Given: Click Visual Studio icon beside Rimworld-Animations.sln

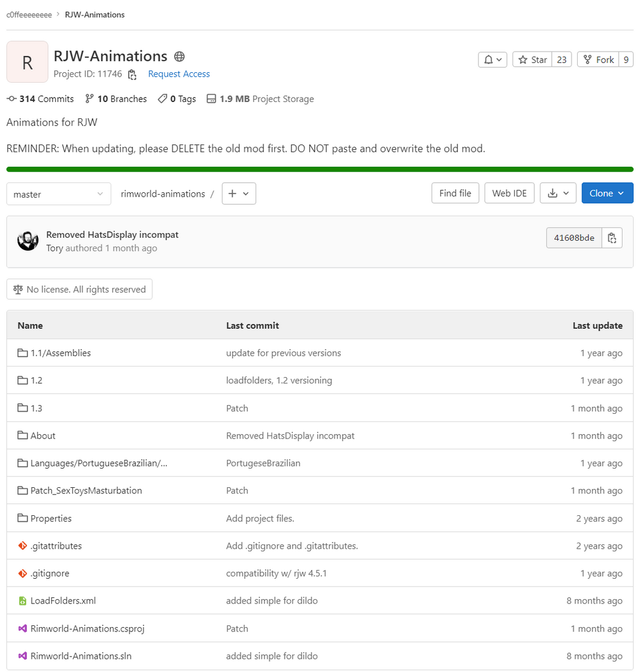Looking at the screenshot, I should pos(23,656).
